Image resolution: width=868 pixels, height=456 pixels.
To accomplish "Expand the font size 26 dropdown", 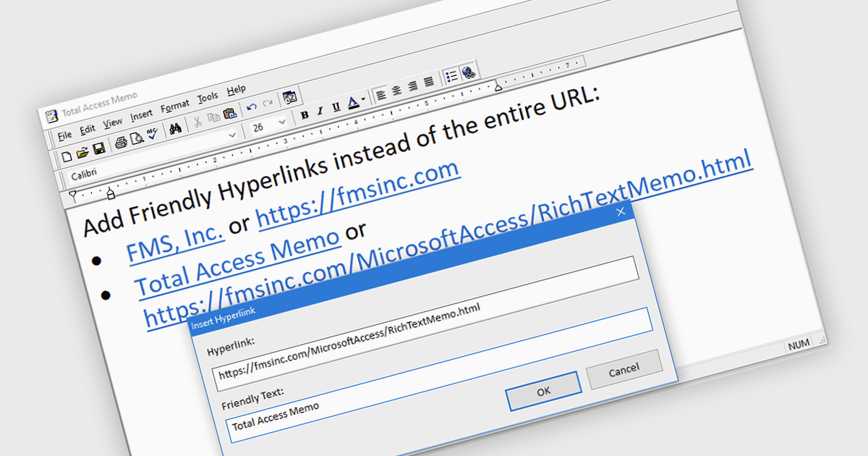I will click(282, 122).
